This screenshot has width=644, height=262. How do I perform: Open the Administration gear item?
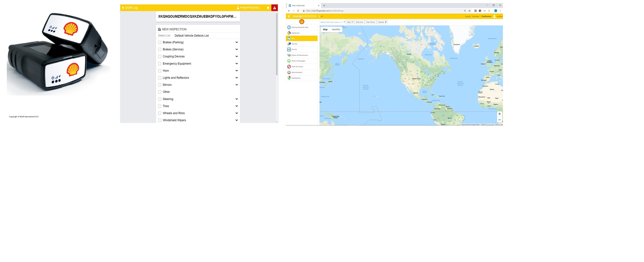(x=301, y=72)
